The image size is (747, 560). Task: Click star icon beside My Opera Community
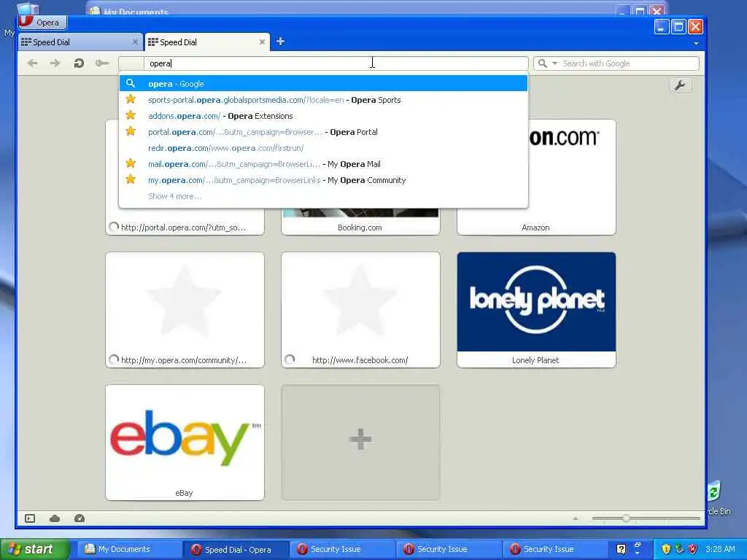pyautogui.click(x=131, y=179)
